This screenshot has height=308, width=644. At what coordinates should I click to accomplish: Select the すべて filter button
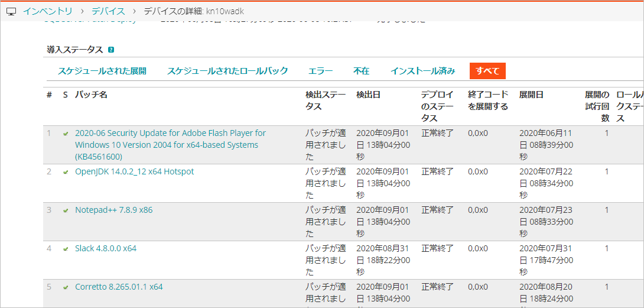pyautogui.click(x=487, y=71)
